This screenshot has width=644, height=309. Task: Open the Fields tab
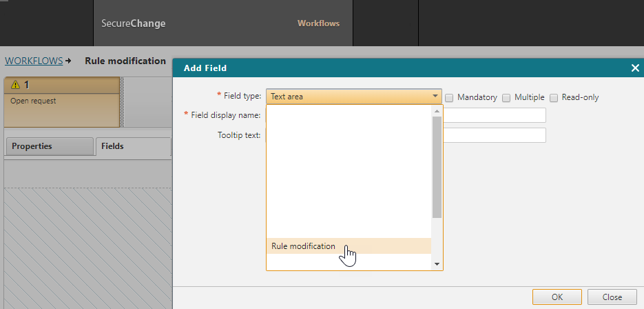click(x=133, y=146)
